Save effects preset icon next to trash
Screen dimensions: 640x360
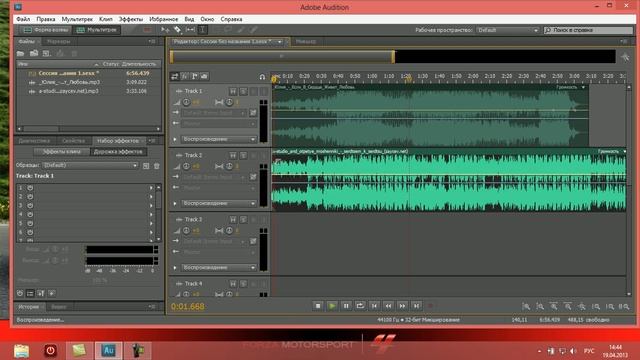(x=146, y=166)
